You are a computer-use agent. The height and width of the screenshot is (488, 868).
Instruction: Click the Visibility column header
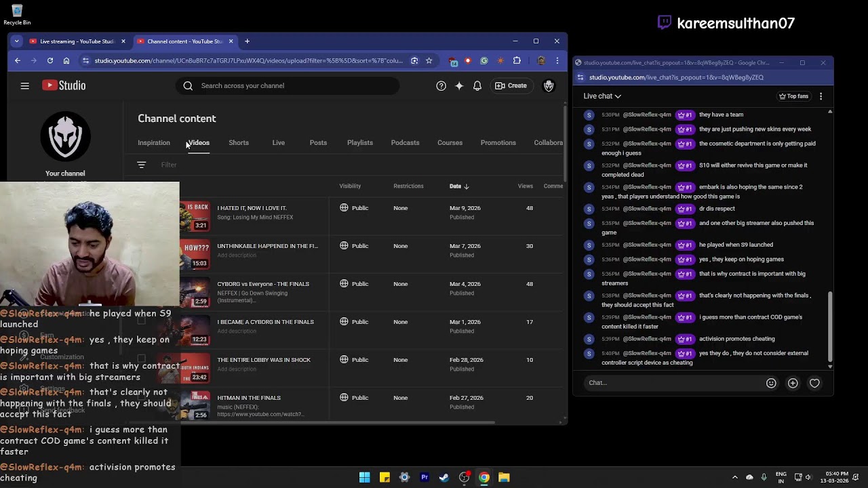point(350,186)
